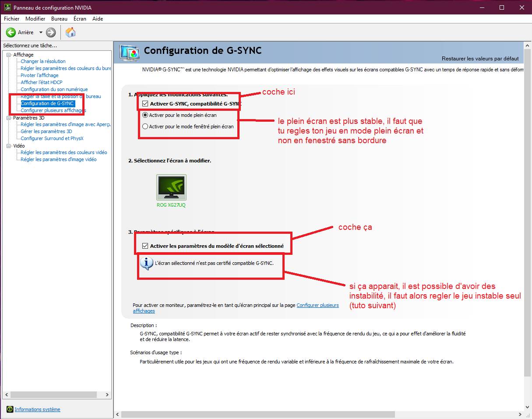This screenshot has height=419, width=532.
Task: Click right arrow of main horizontal scrollbar
Action: pos(520,414)
